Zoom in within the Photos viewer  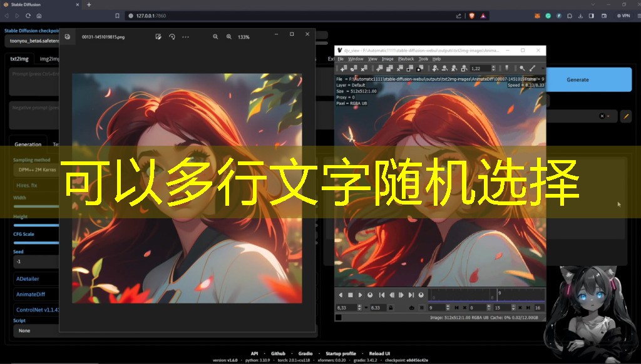click(229, 37)
